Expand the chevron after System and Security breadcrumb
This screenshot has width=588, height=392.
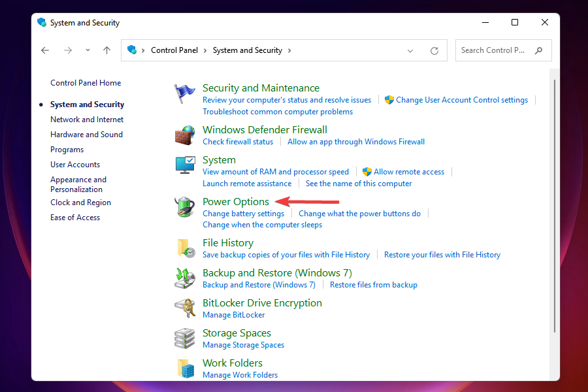click(289, 50)
